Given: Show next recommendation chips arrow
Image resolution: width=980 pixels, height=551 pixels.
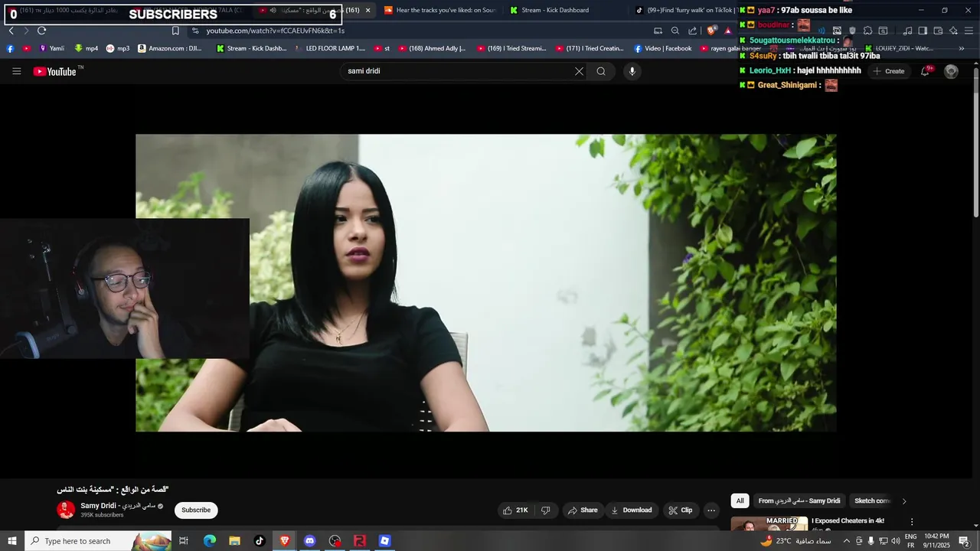Looking at the screenshot, I should pos(903,501).
